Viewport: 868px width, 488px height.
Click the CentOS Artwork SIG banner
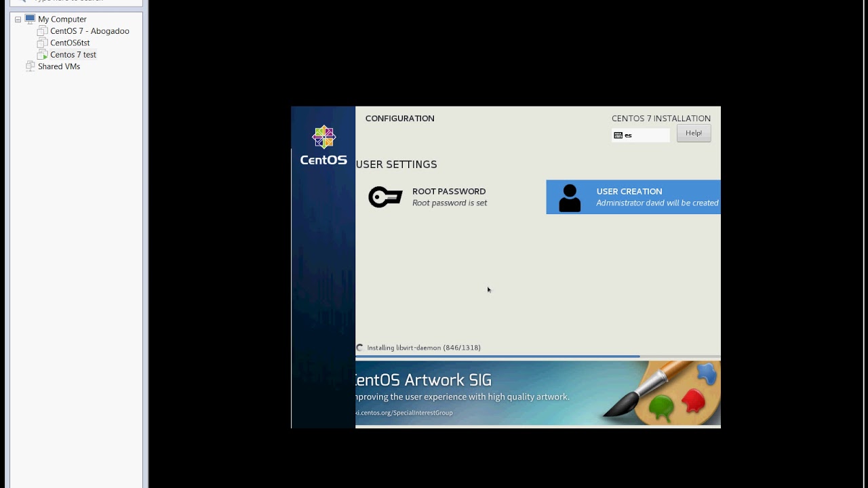pyautogui.click(x=538, y=393)
